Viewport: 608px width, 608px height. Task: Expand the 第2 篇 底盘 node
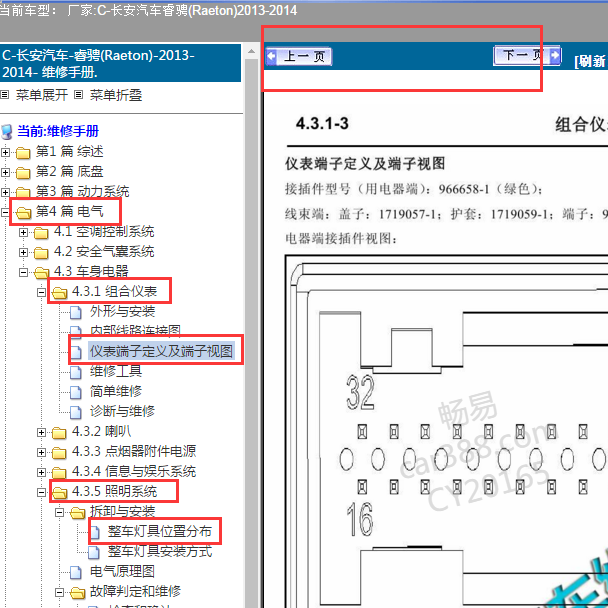(x=5, y=172)
